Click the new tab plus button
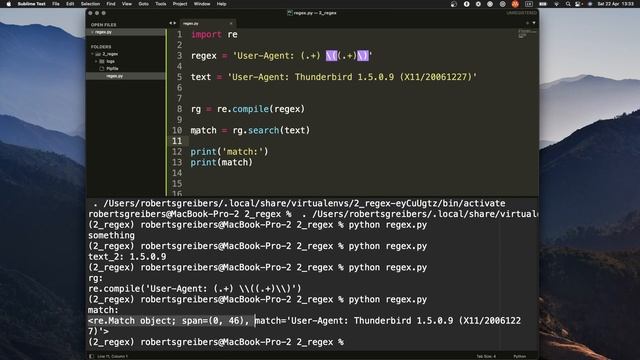Image resolution: width=640 pixels, height=360 pixels. click(x=527, y=23)
